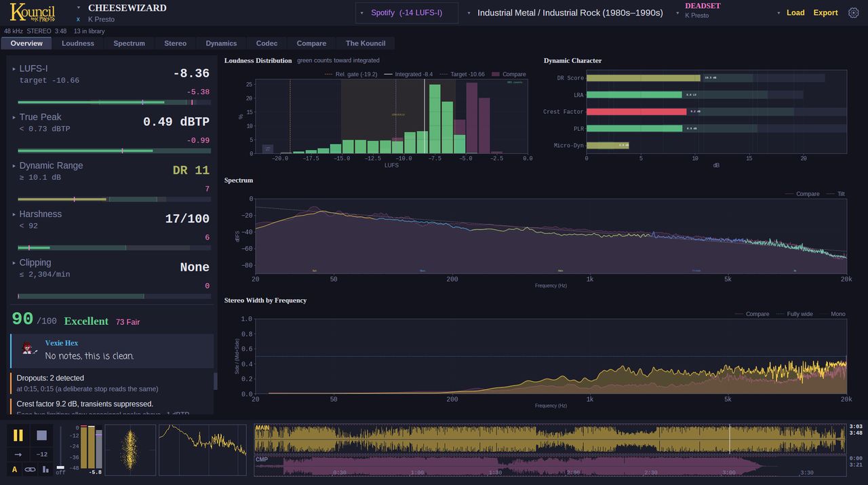Screen dimensions: 868x485
Task: Click the volume fader handle above off
Action: tap(60, 467)
